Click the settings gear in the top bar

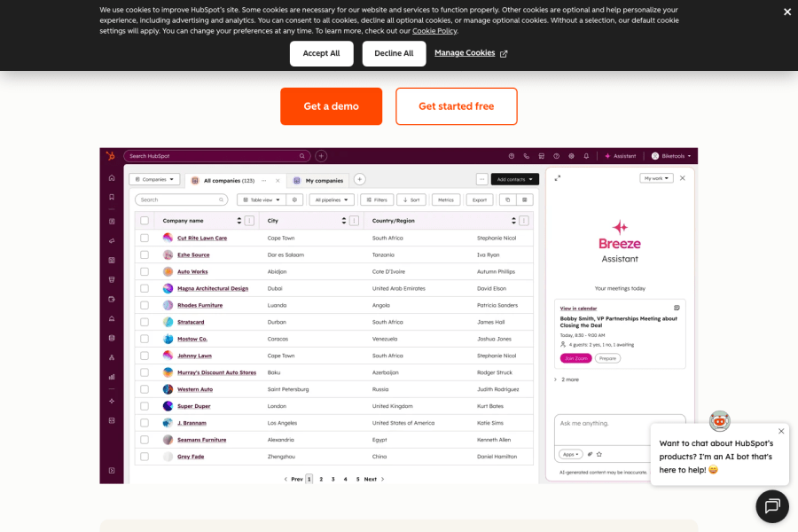click(571, 156)
